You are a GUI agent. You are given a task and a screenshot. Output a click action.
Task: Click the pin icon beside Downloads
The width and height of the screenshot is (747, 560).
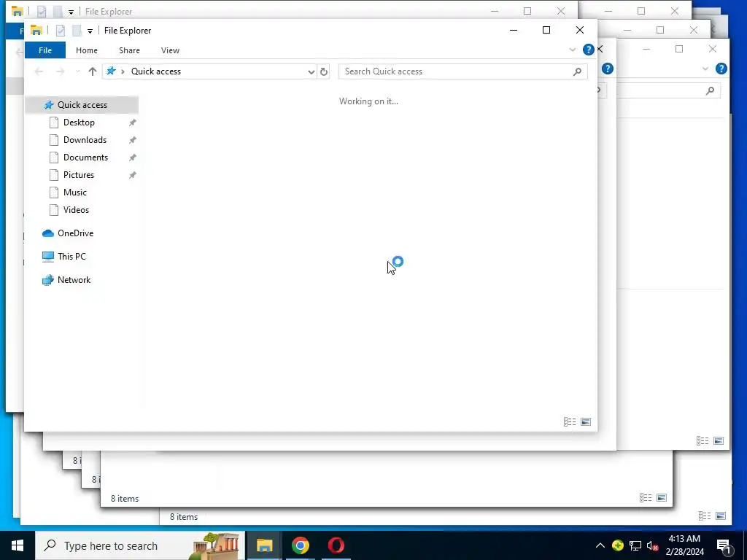pos(133,141)
